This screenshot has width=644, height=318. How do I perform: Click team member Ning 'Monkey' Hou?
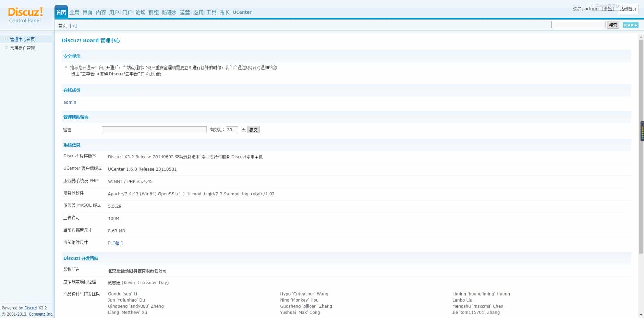(299, 300)
